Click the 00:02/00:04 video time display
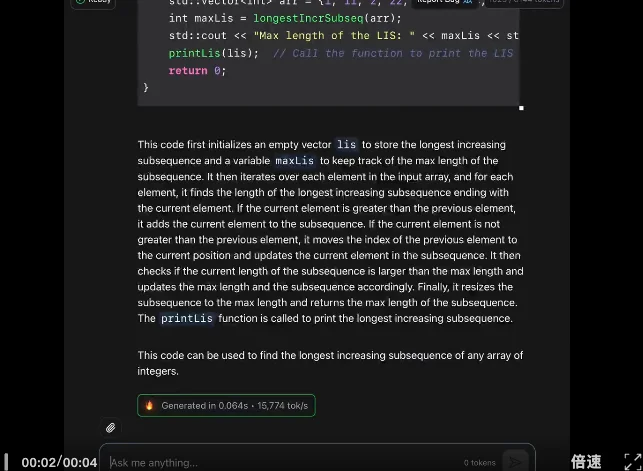Viewport: 643px width, 471px height. tap(60, 462)
